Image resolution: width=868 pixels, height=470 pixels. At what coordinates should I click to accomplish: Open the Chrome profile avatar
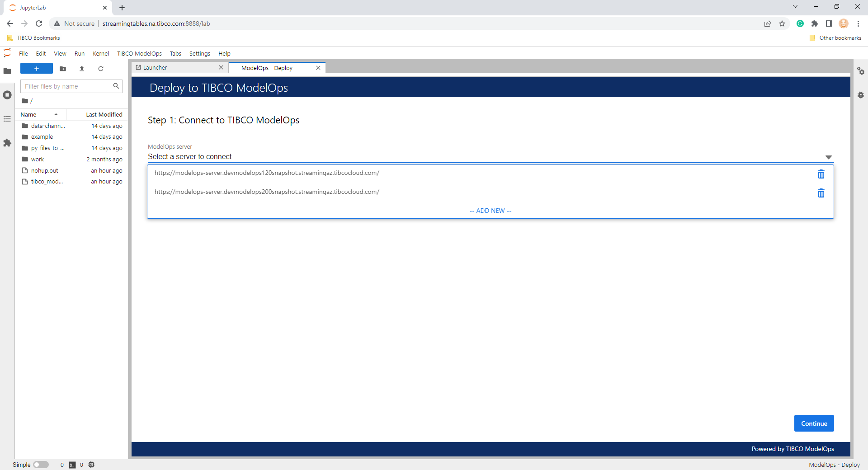[844, 23]
